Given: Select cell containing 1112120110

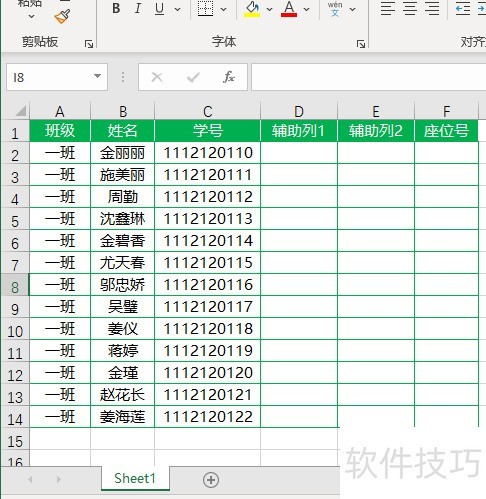Looking at the screenshot, I should tap(207, 153).
